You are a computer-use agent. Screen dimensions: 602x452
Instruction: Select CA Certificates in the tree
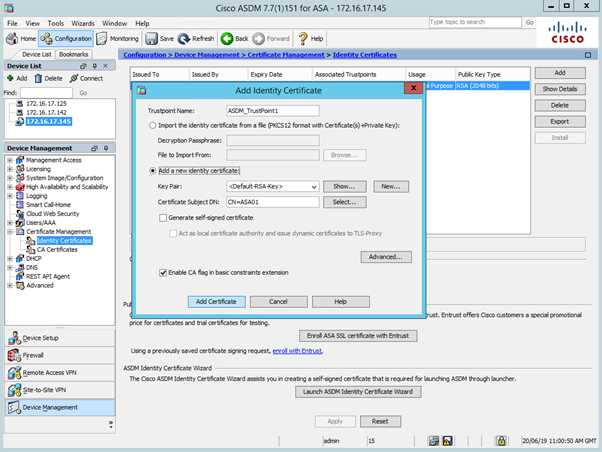point(57,249)
